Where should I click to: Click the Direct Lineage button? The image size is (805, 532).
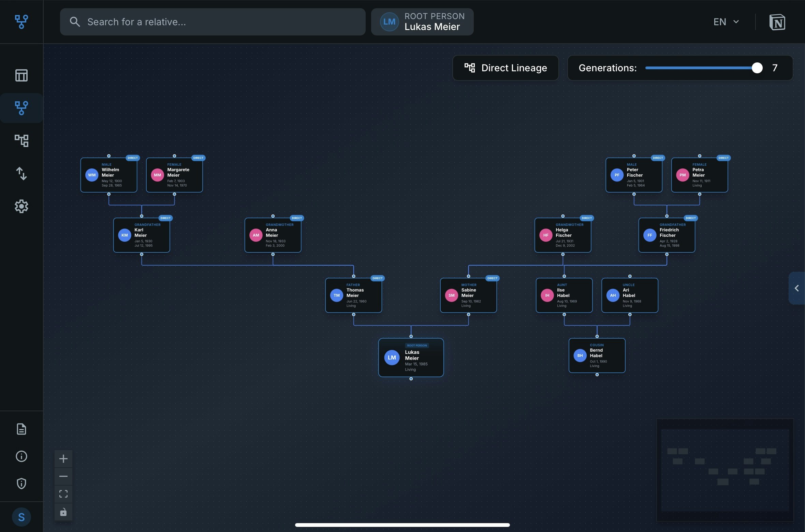point(506,68)
